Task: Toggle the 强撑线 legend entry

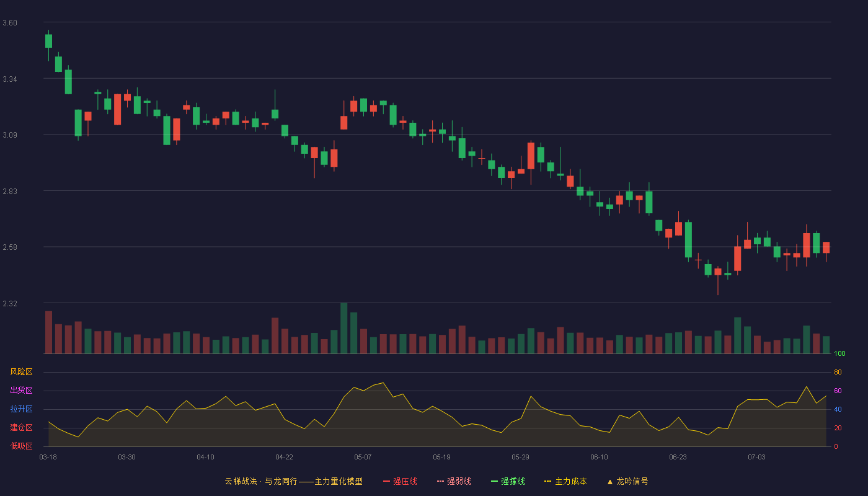Action: click(x=508, y=481)
